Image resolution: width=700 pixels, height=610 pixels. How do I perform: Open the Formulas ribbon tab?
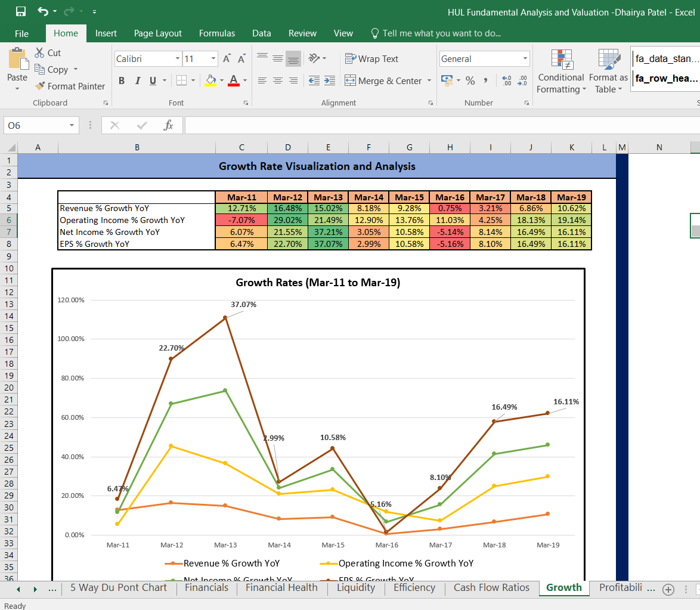coord(217,33)
